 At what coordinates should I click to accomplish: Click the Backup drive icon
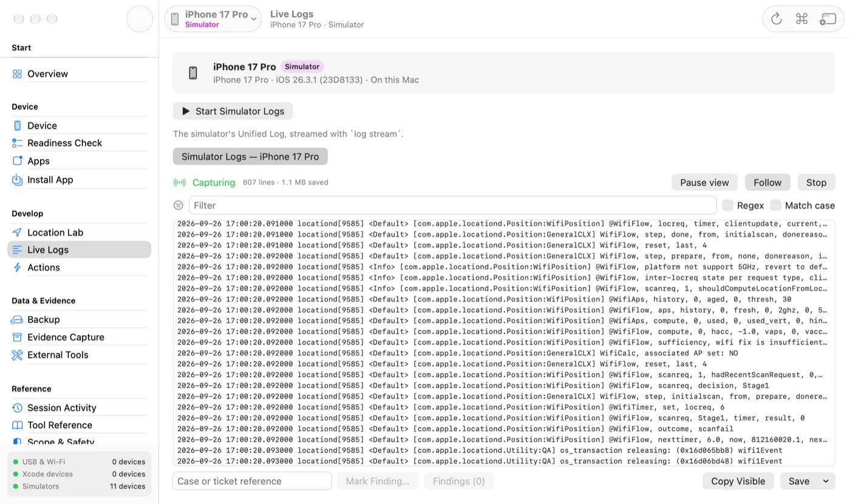point(17,319)
